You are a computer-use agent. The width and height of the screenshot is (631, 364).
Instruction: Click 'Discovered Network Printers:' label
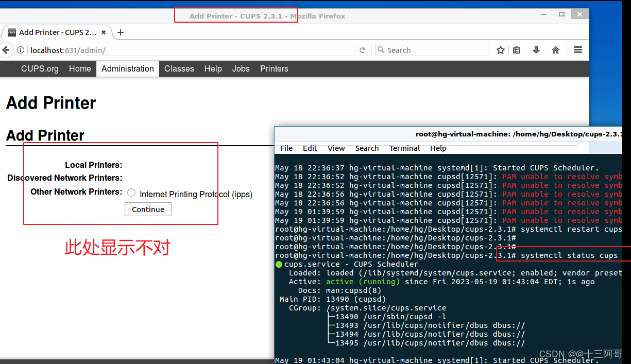(65, 178)
